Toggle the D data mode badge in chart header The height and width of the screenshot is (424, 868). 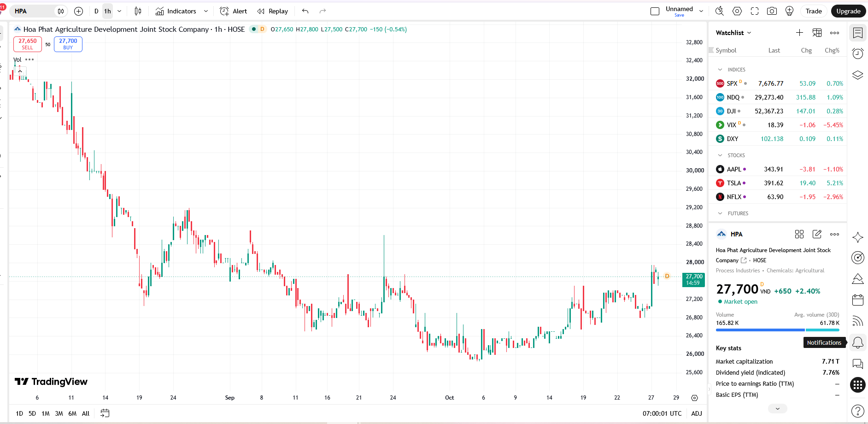pos(262,29)
